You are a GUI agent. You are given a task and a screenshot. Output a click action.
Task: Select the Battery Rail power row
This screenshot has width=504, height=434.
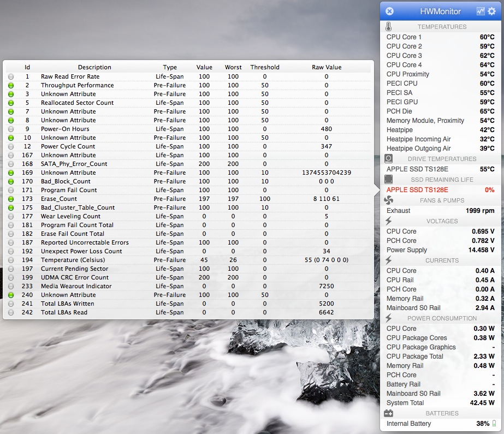tap(440, 384)
